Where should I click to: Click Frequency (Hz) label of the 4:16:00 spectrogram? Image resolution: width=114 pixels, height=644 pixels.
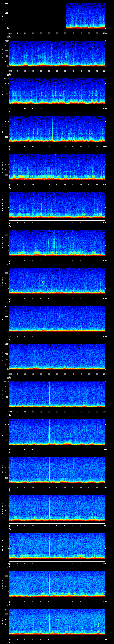pyautogui.click(x=3, y=281)
